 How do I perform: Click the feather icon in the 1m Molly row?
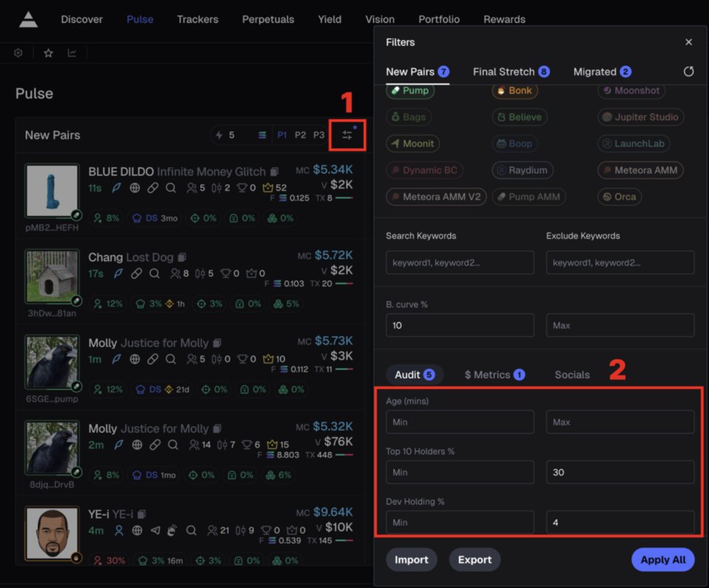click(116, 359)
